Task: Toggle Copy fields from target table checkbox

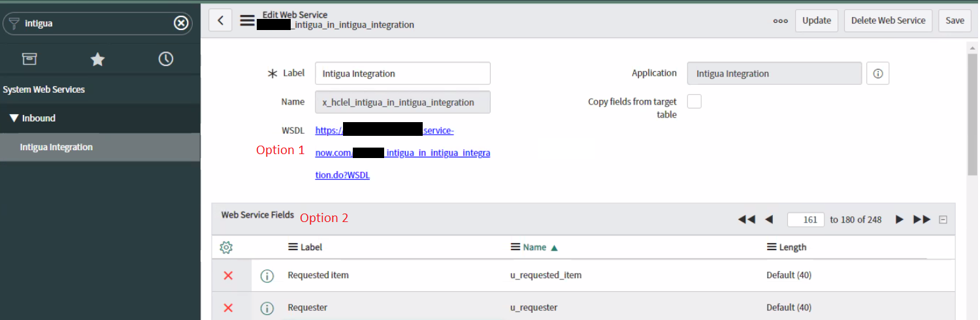Action: [694, 102]
